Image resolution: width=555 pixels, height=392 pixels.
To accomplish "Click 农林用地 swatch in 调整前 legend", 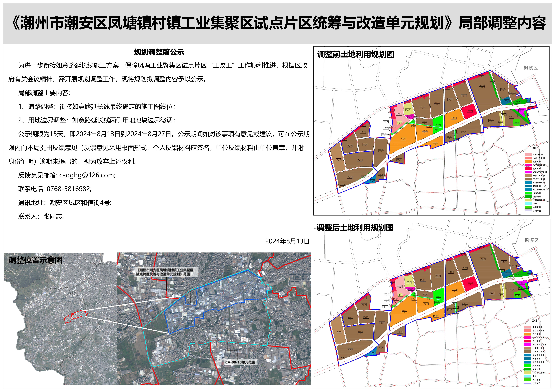I will point(528,207).
